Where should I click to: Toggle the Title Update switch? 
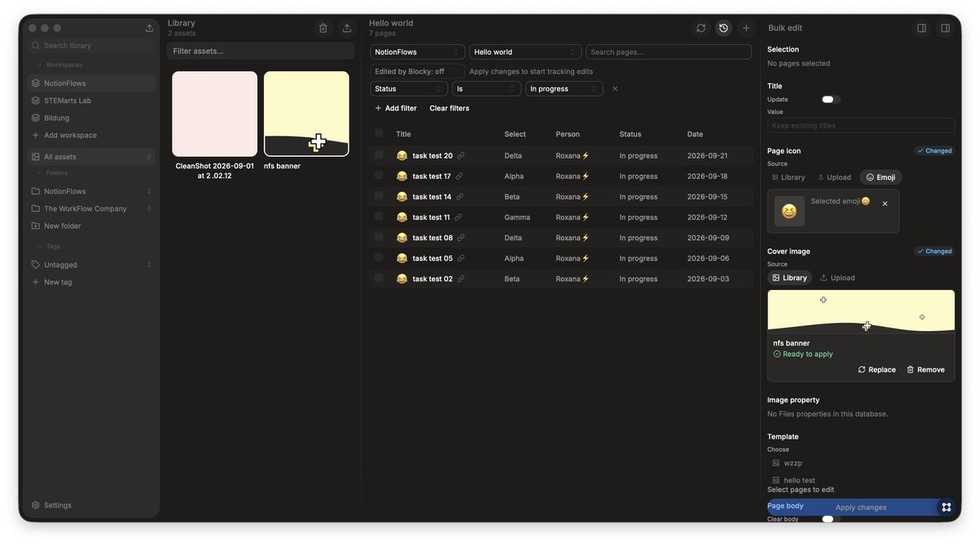coord(831,100)
